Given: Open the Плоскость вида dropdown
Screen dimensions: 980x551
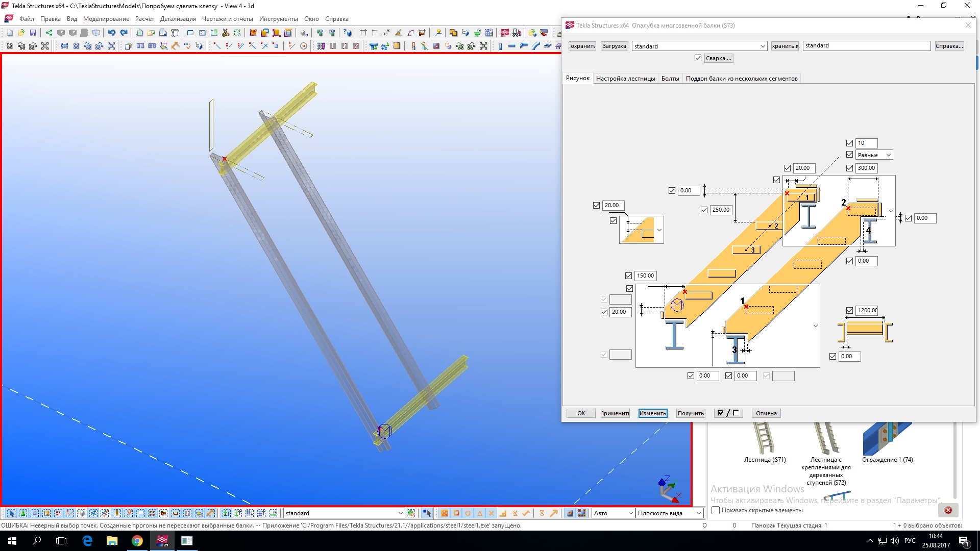Looking at the screenshot, I should pyautogui.click(x=698, y=513).
